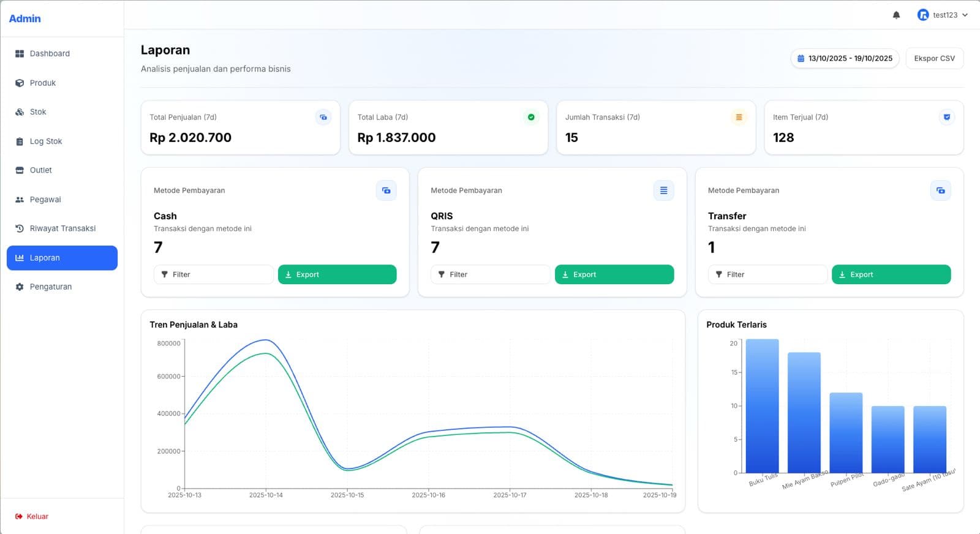Click the test123 user avatar icon
Screen dimensions: 980x534
pyautogui.click(x=922, y=15)
